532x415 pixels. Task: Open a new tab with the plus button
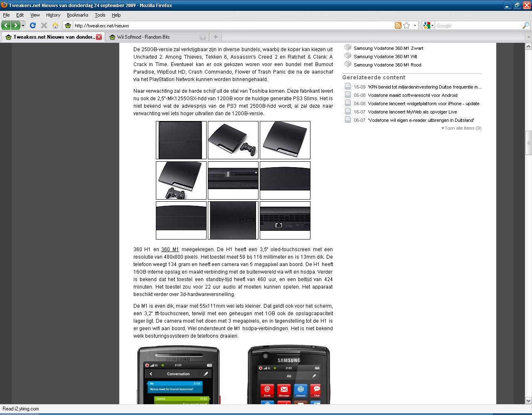(215, 37)
